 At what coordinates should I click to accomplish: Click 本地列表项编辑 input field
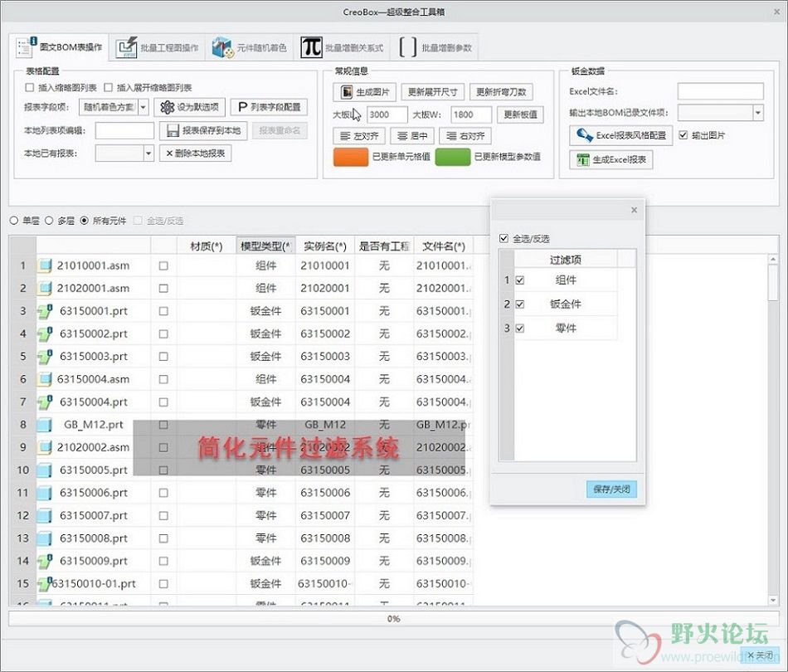(124, 131)
